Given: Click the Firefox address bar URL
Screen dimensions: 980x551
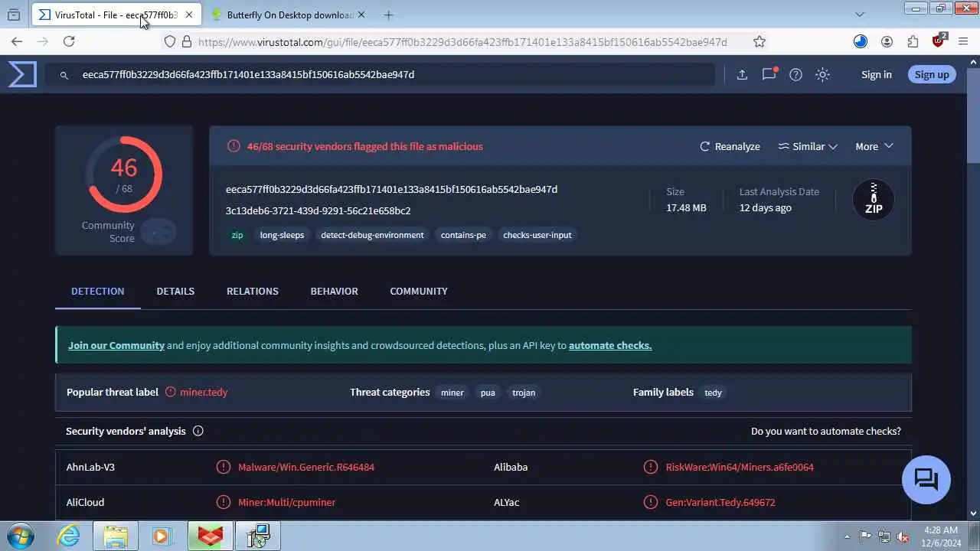Looking at the screenshot, I should pyautogui.click(x=462, y=42).
